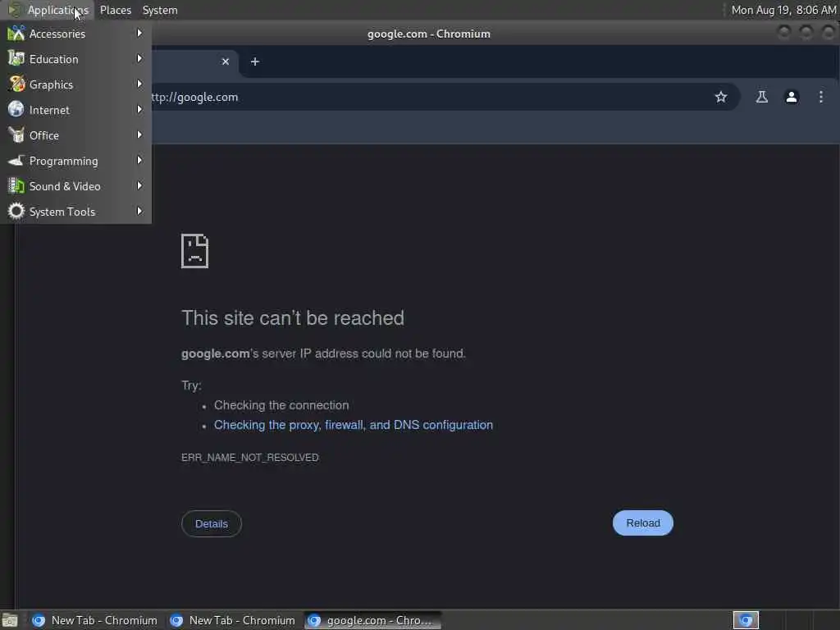Viewport: 840px width, 630px height.
Task: Click the Applications menu logo icon
Action: pos(15,10)
